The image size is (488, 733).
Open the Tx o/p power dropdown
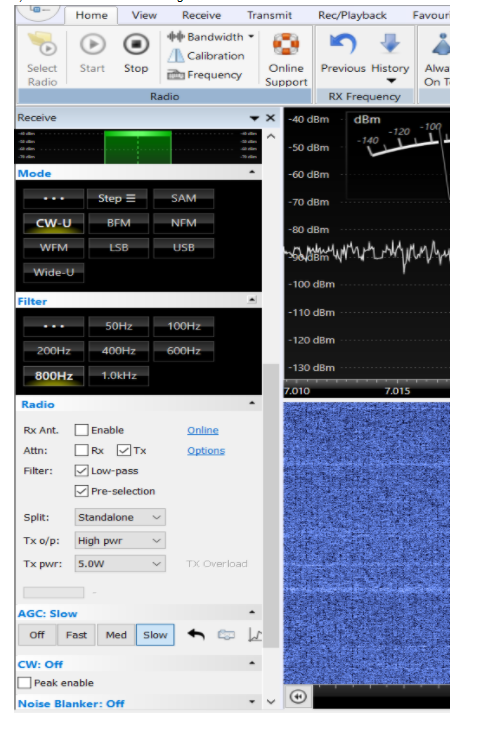tap(120, 540)
